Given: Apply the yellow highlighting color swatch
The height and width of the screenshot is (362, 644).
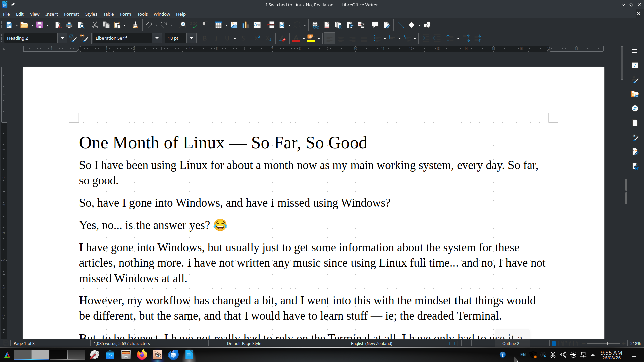Looking at the screenshot, I should 311,38.
